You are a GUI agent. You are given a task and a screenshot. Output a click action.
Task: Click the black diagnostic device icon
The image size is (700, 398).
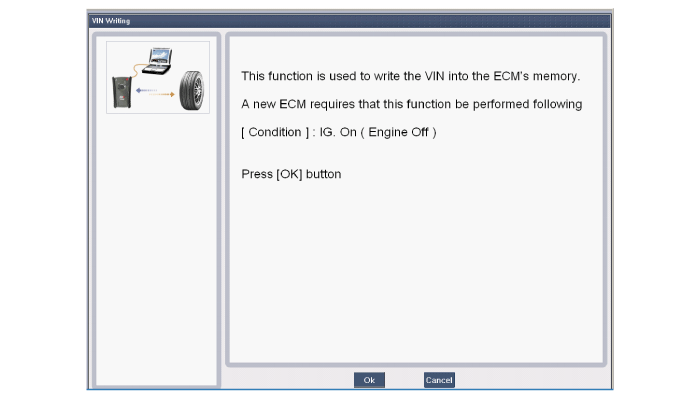pyautogui.click(x=122, y=92)
